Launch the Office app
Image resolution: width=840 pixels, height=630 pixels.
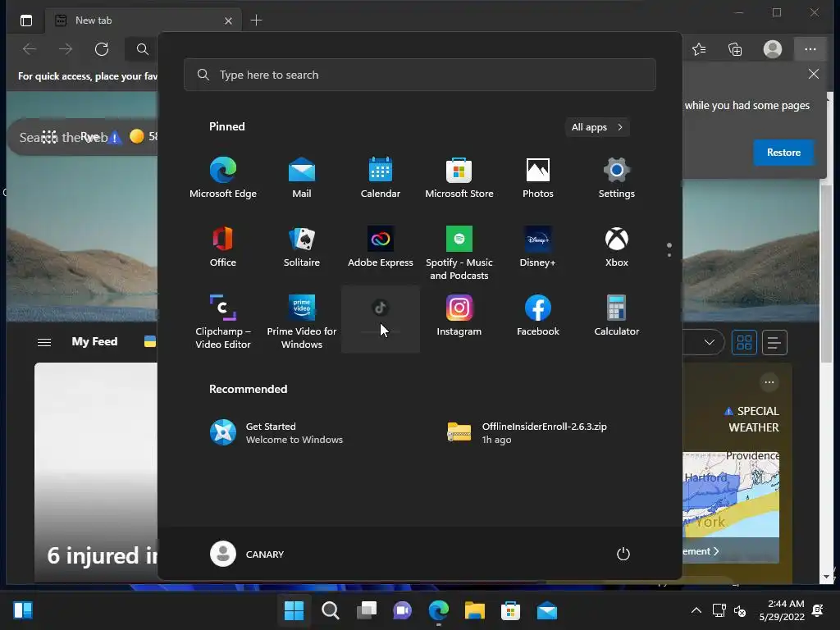223,247
